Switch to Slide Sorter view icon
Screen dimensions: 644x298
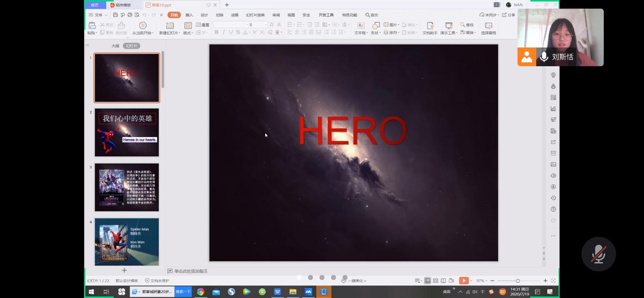tap(436, 281)
